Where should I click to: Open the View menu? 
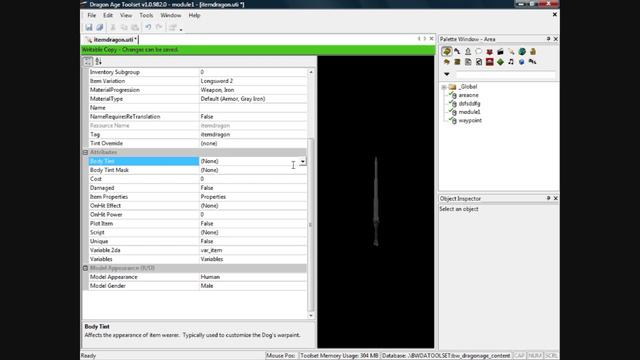click(126, 15)
